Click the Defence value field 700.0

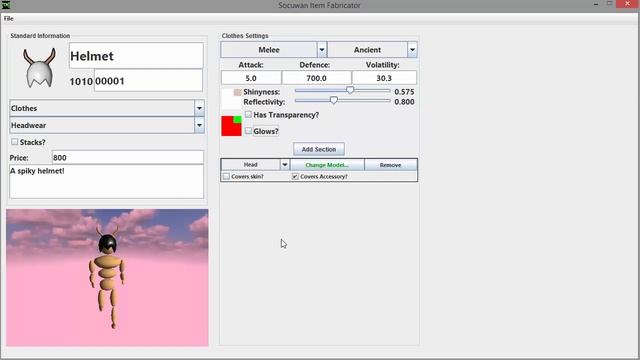[316, 78]
